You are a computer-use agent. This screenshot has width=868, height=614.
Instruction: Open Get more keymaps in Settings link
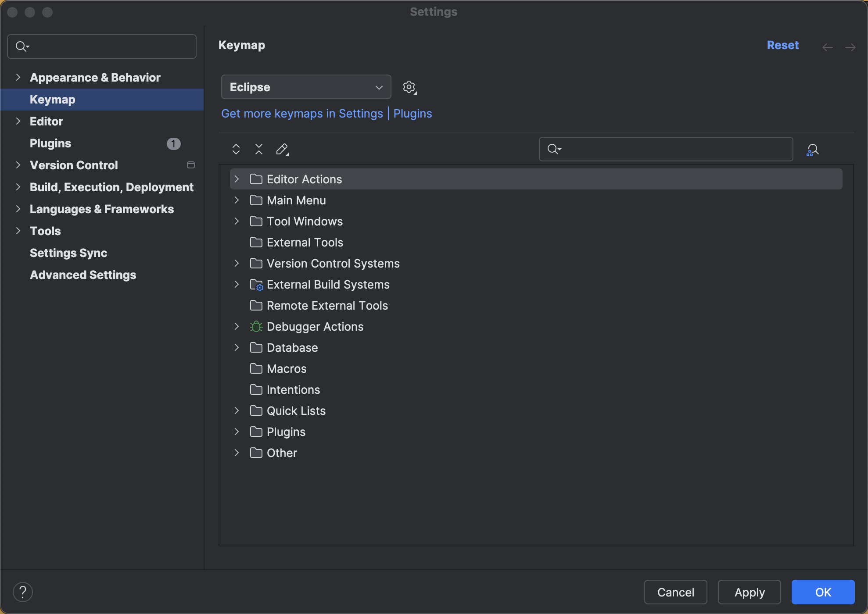click(302, 114)
